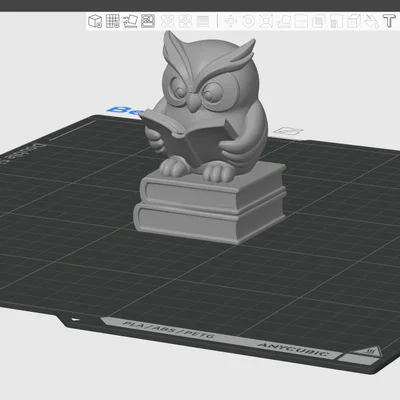
Task: Select the seam painting cube icon
Action: coord(354,21)
